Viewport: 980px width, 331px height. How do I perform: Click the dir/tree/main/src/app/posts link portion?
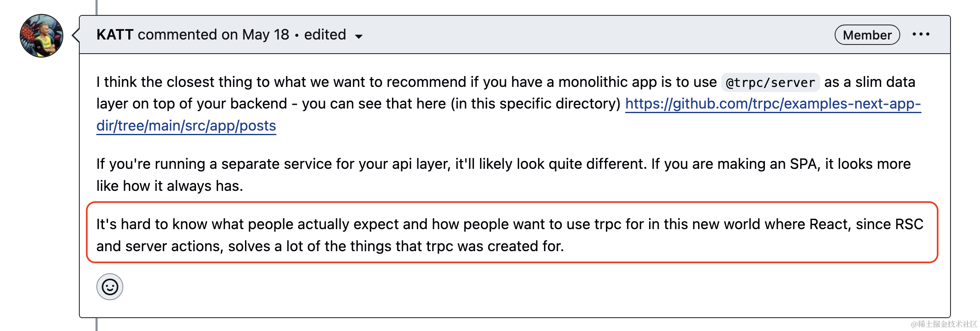[186, 126]
